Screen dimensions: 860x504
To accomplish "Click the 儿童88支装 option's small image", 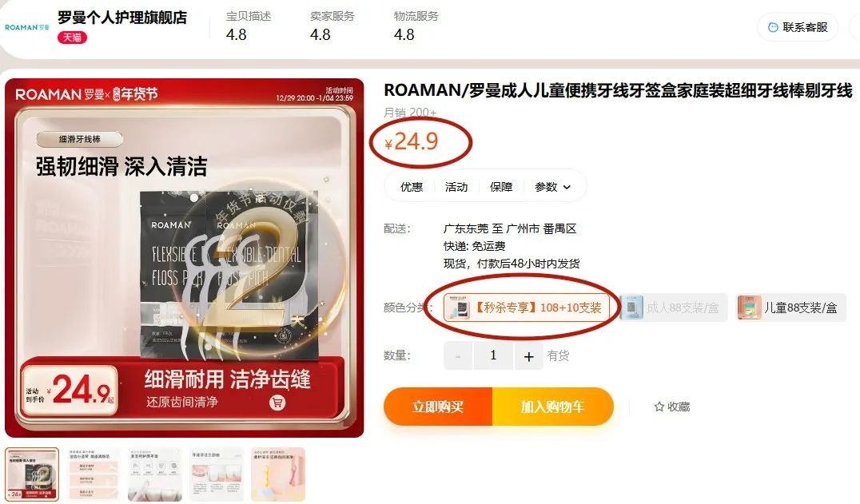I will tap(749, 308).
